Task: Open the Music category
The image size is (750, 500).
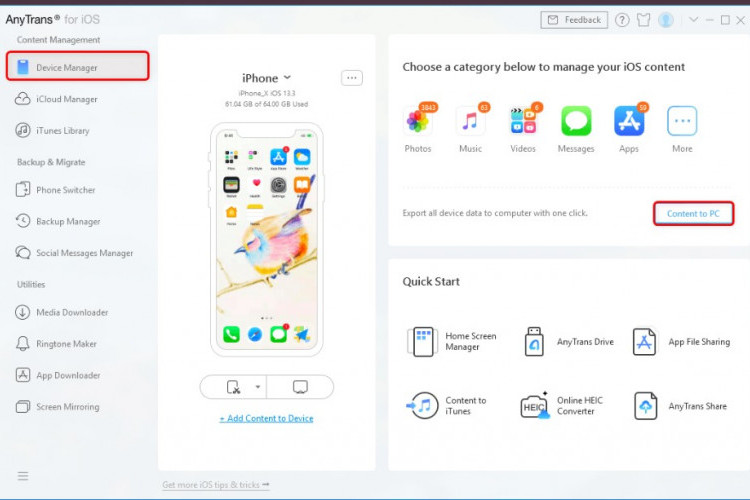Action: [470, 122]
